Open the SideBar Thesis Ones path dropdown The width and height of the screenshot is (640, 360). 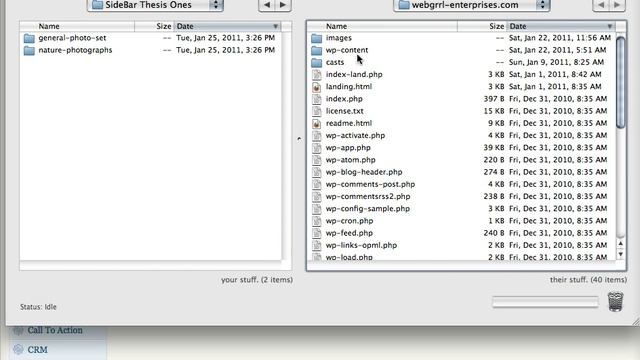tap(155, 5)
